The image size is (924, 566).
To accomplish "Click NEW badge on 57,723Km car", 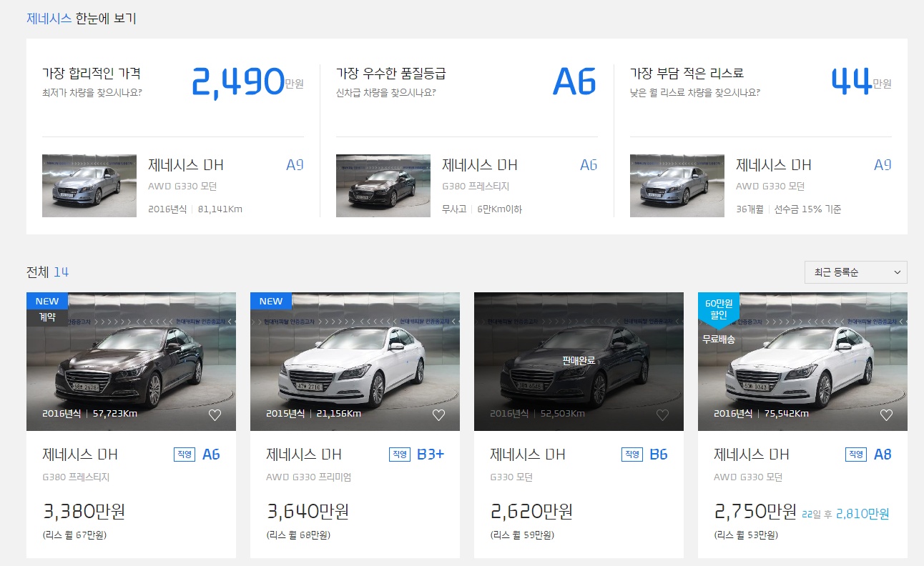I will tap(47, 301).
